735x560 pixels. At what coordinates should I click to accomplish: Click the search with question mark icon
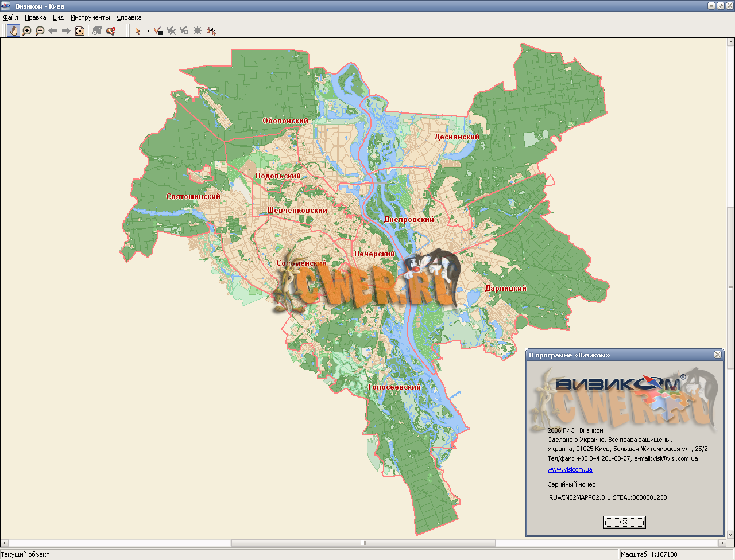pos(111,31)
